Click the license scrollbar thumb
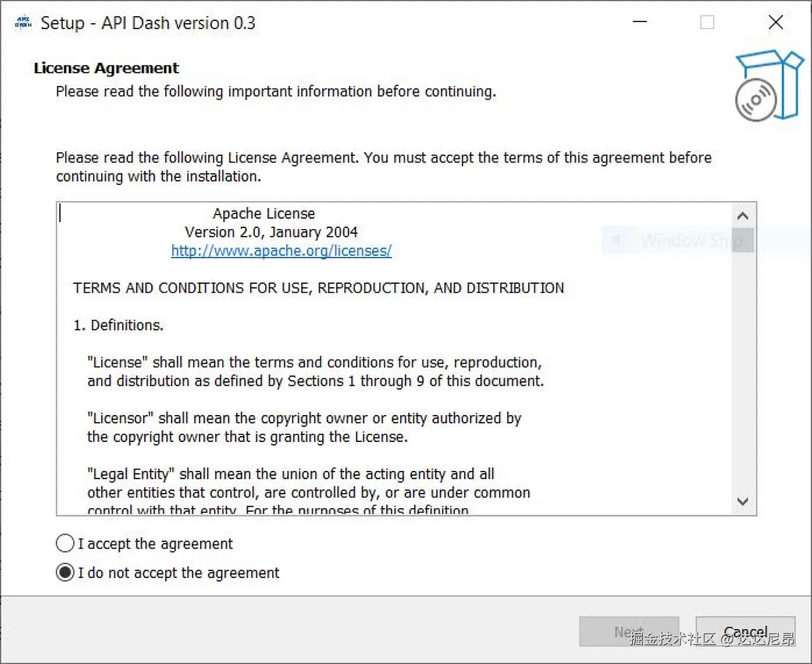Screen dimensions: 812x664 pyautogui.click(x=742, y=240)
